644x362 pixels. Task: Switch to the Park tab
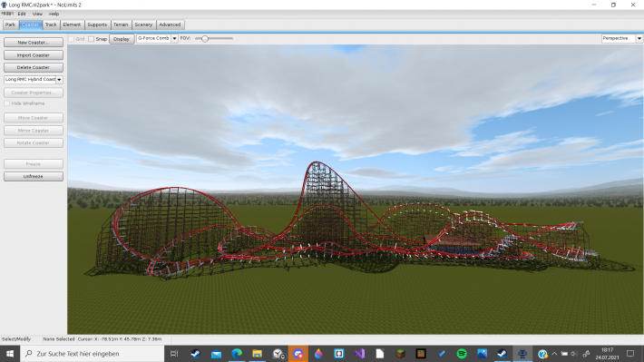point(10,24)
